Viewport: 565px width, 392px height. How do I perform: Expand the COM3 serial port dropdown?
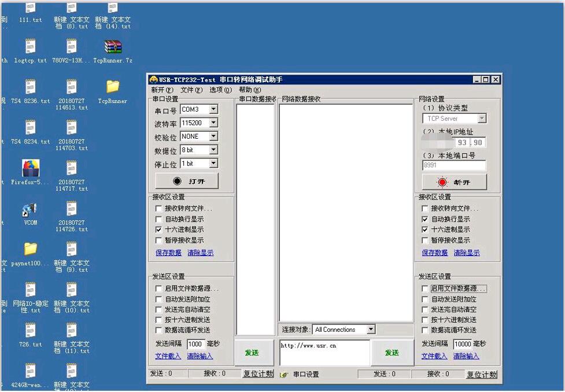[x=213, y=109]
